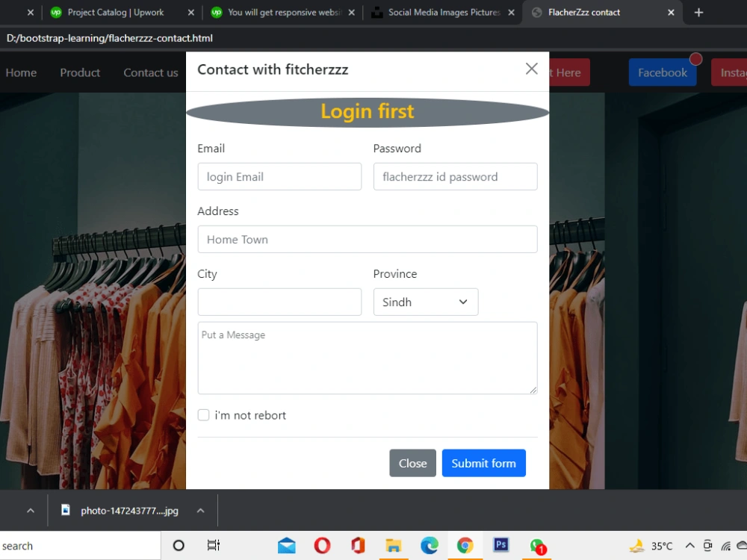Close the Project Catalog | Upwork tab
Viewport: 747px width, 560px height.
(191, 13)
